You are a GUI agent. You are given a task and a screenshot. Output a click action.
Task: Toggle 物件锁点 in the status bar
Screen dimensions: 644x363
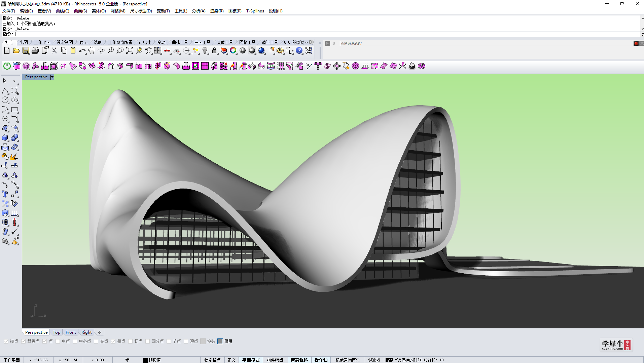[x=275, y=360]
